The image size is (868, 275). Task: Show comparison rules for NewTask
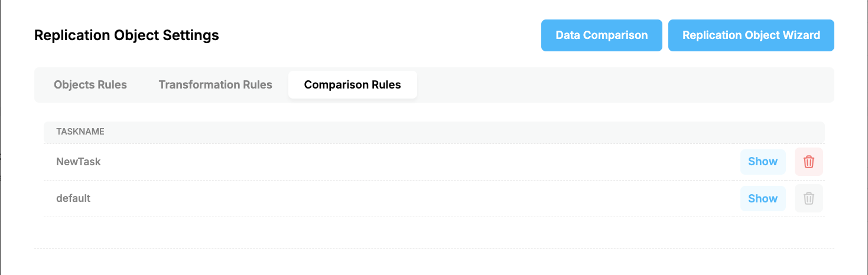pos(763,162)
